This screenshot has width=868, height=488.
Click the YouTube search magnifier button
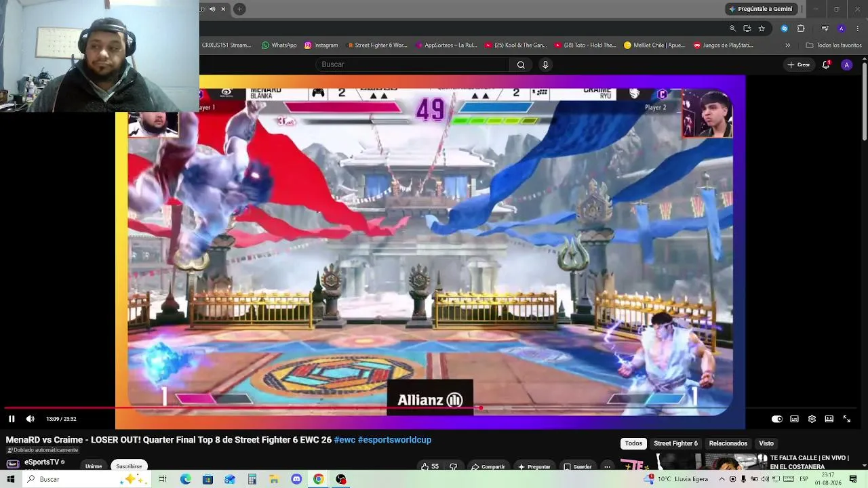point(521,64)
